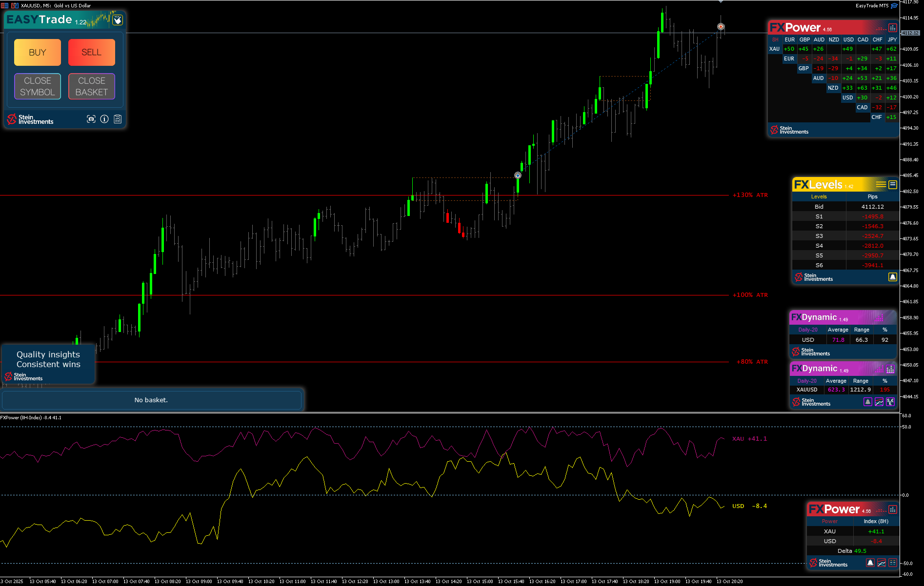The width and height of the screenshot is (924, 586).
Task: Click the +130% ATR line label
Action: pyautogui.click(x=750, y=195)
